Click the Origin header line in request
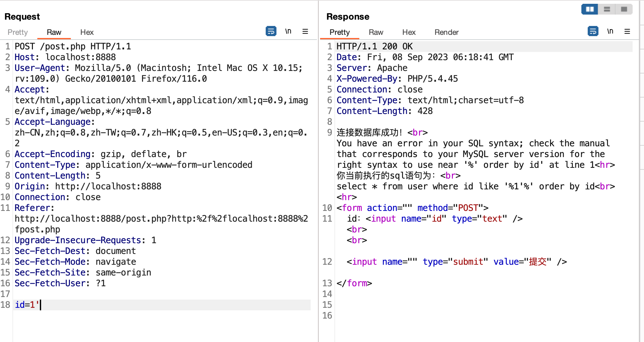The height and width of the screenshot is (342, 644). click(x=88, y=187)
